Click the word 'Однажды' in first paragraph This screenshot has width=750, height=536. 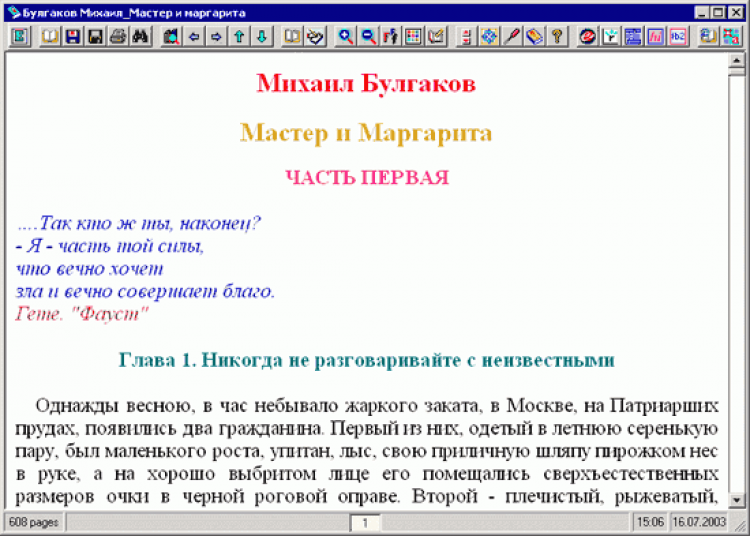[x=77, y=406]
